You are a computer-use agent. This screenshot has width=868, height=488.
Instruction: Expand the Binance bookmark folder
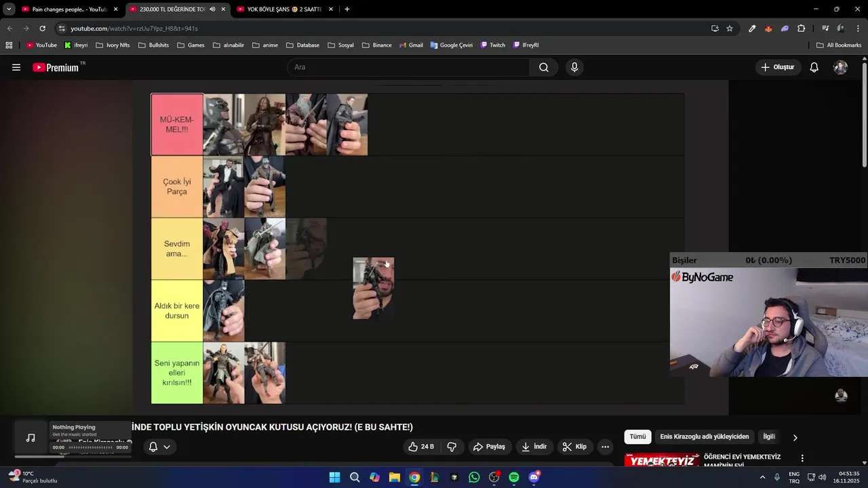[377, 45]
